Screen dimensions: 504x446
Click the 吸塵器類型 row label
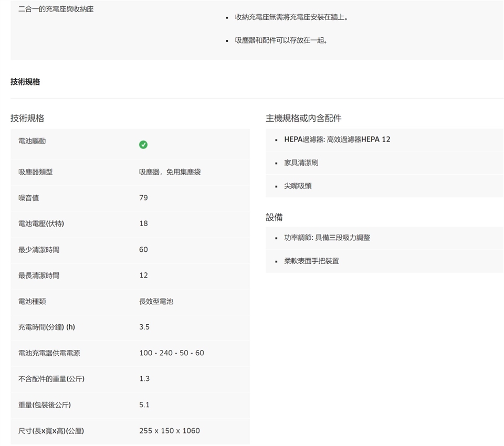(35, 172)
